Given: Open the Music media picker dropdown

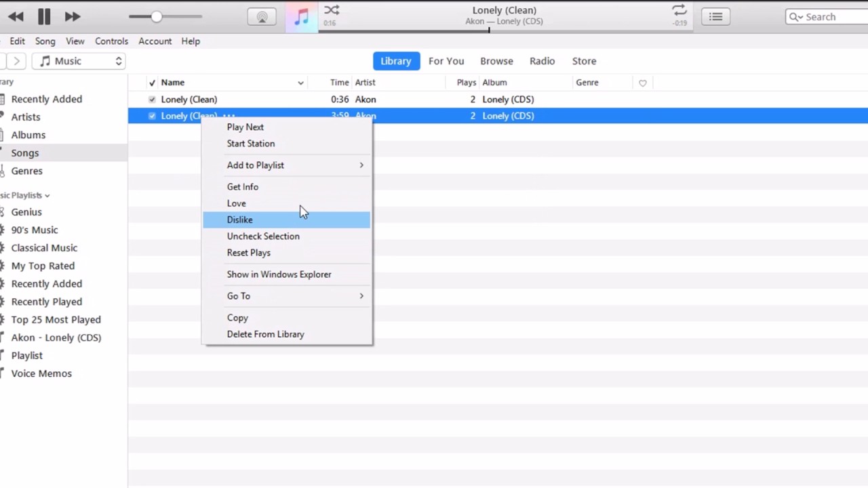Looking at the screenshot, I should (x=80, y=61).
